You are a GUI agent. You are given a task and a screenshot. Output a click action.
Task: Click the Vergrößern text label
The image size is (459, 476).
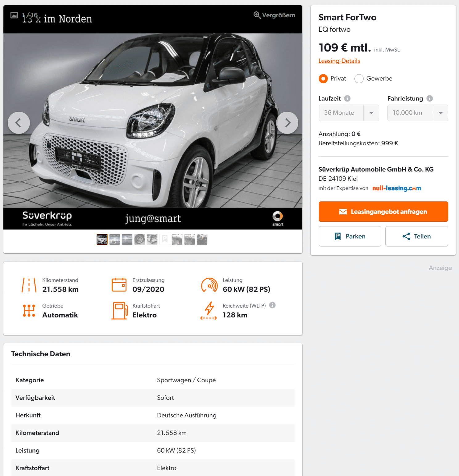pos(279,15)
